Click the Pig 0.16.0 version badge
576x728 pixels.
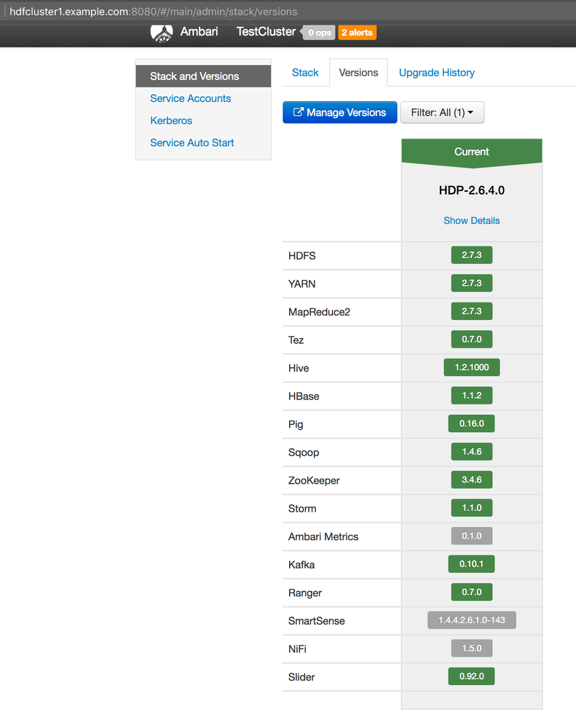[472, 423]
